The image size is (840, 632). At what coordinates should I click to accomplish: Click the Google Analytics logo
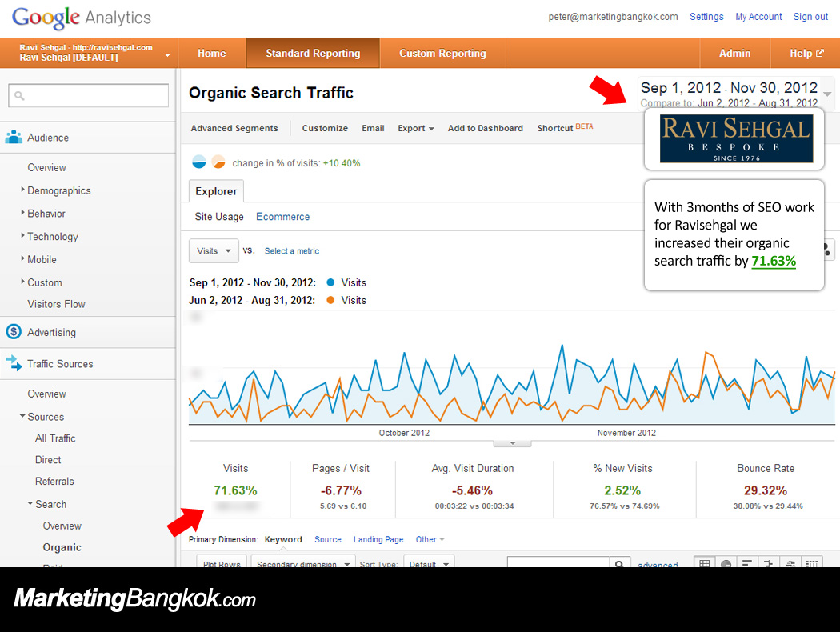[x=82, y=18]
